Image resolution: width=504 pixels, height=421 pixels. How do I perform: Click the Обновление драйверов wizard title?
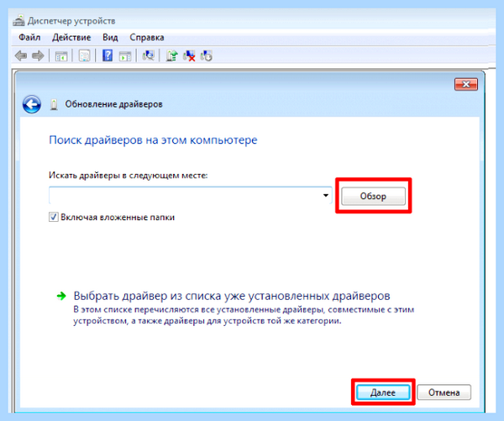[113, 104]
